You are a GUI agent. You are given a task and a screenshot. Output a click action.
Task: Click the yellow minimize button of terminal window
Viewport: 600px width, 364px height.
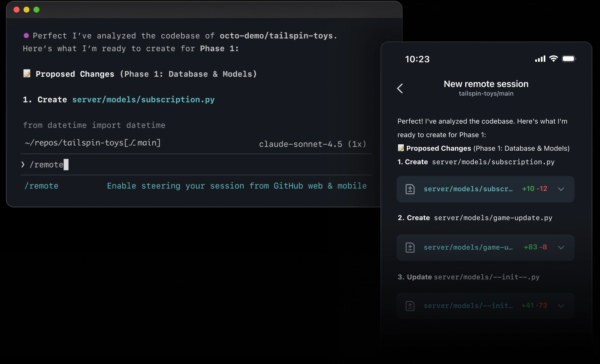point(26,10)
